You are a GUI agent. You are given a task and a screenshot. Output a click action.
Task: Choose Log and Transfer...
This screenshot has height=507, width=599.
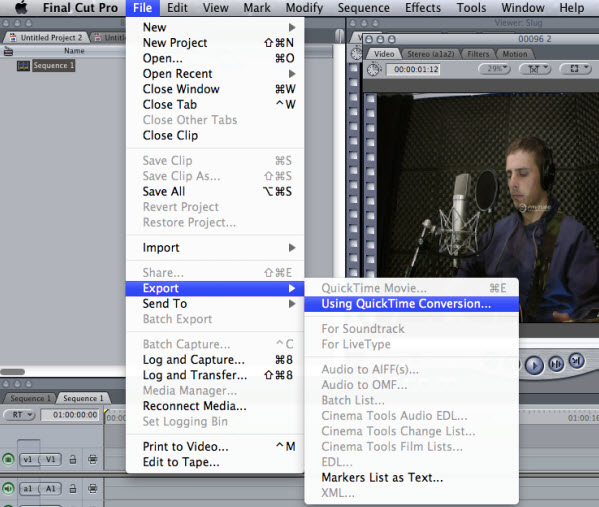[215, 375]
